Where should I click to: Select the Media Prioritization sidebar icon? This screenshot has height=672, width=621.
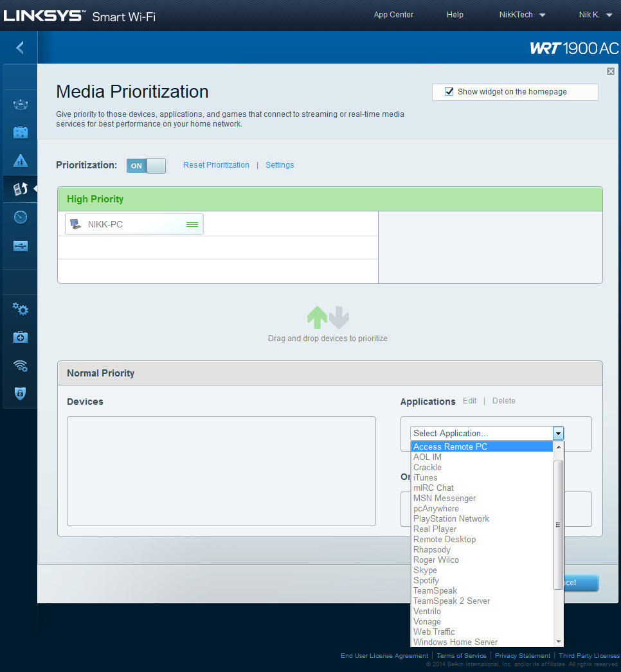pos(20,189)
